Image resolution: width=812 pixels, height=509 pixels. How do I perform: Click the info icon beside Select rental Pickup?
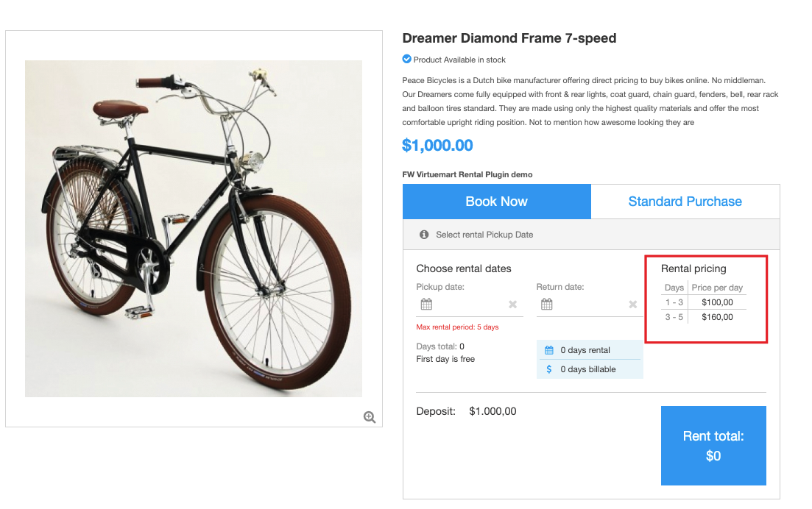[x=424, y=235]
